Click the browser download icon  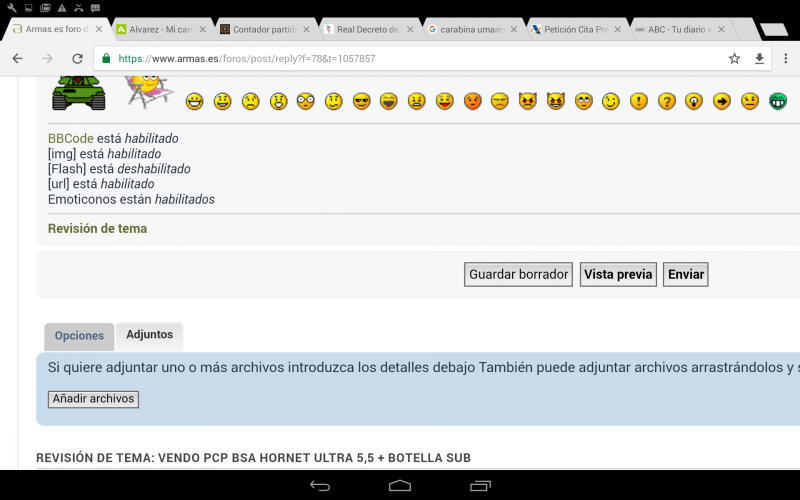759,59
